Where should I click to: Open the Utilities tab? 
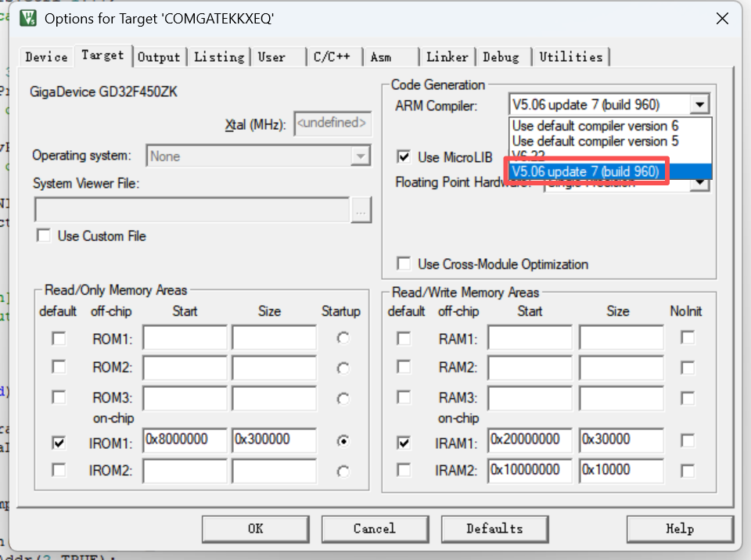click(571, 57)
